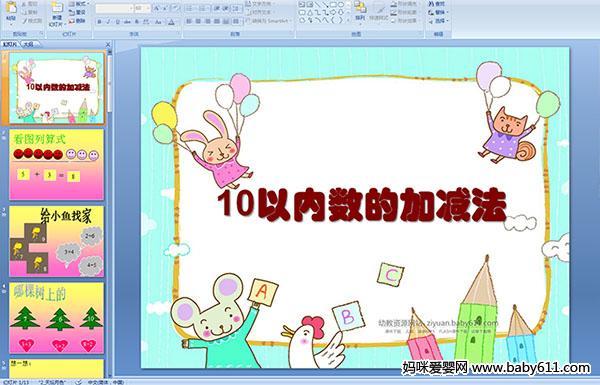The image size is (600, 385).
Task: Open the Columns layout button
Action: coord(236,21)
